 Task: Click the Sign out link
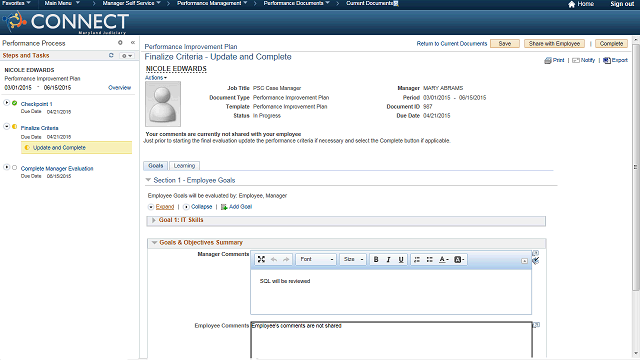(x=622, y=4)
